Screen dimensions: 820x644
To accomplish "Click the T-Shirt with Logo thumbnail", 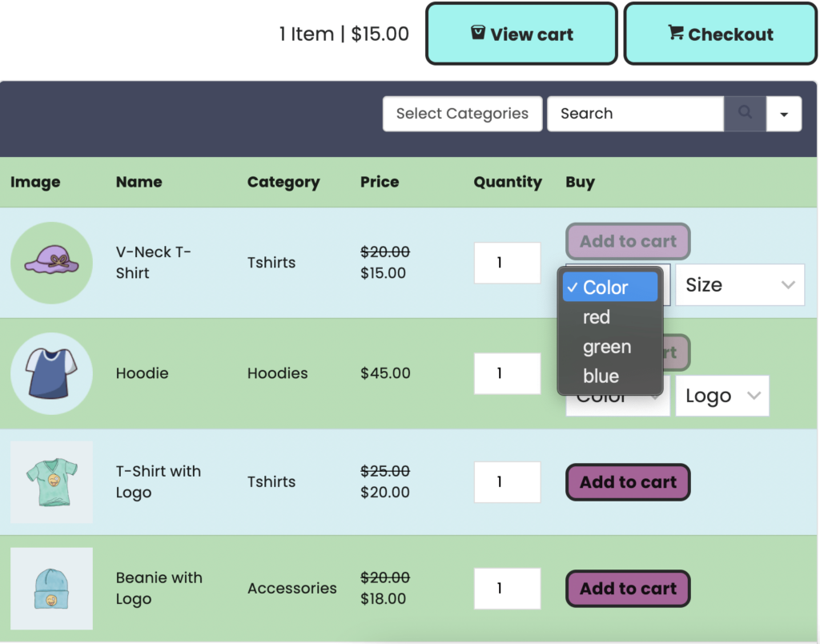I will point(51,481).
